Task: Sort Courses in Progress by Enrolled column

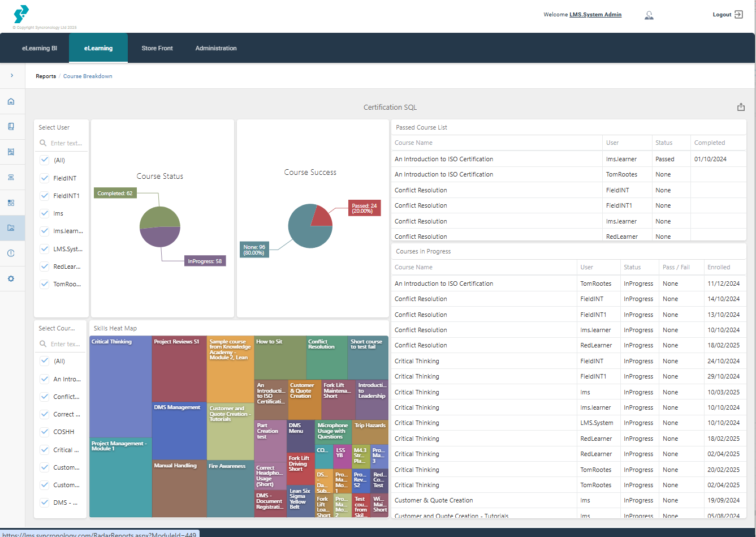Action: coord(718,267)
